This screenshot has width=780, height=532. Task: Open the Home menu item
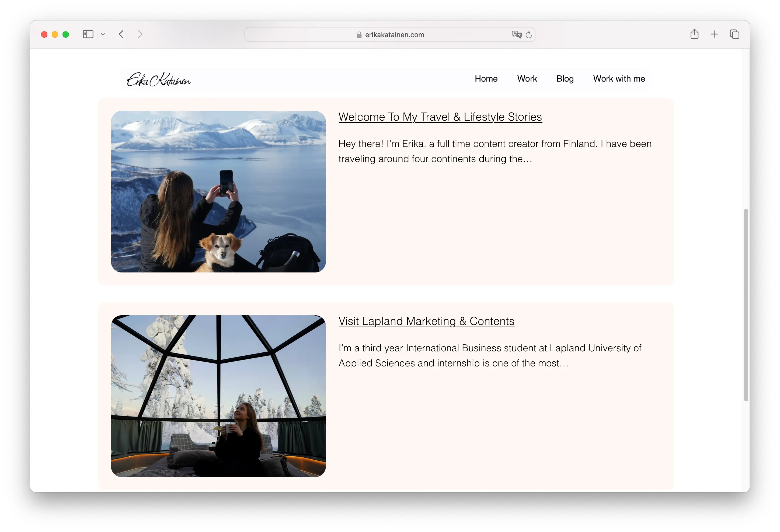click(x=486, y=79)
